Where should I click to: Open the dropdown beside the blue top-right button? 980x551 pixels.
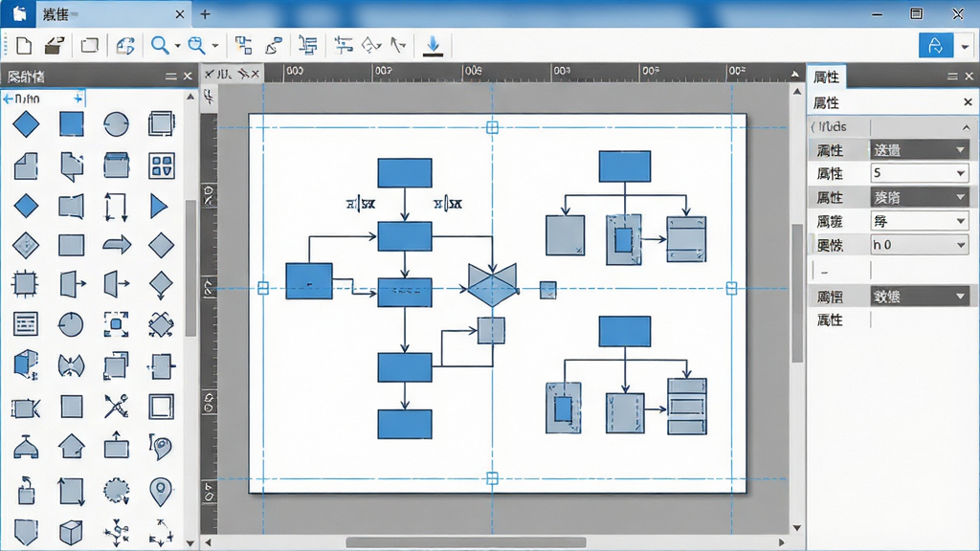pos(965,46)
